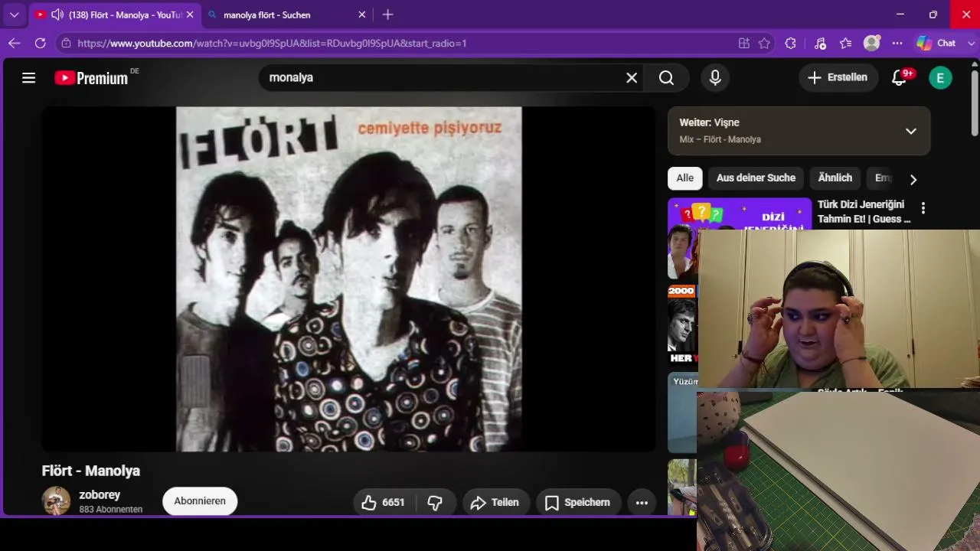Image resolution: width=980 pixels, height=551 pixels.
Task: Open more actions for the video
Action: 642,503
